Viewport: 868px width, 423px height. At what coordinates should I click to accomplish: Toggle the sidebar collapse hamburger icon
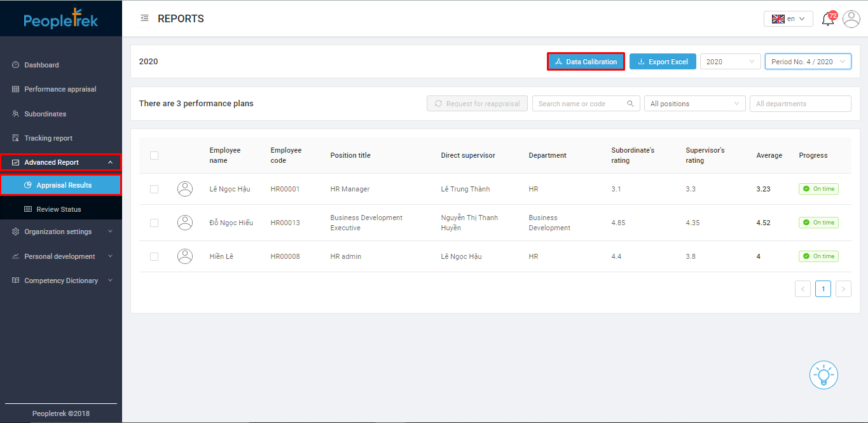pos(144,18)
